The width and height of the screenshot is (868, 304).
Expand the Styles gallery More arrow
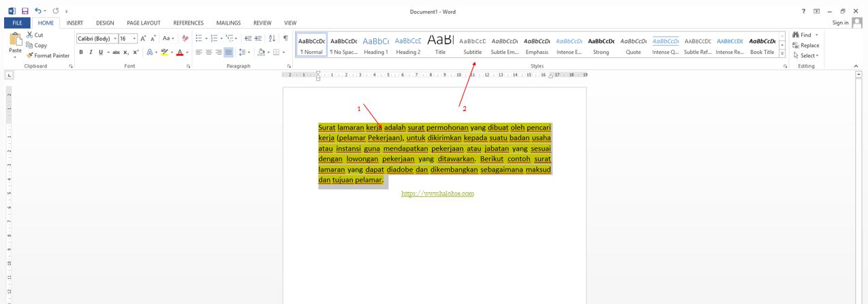782,54
